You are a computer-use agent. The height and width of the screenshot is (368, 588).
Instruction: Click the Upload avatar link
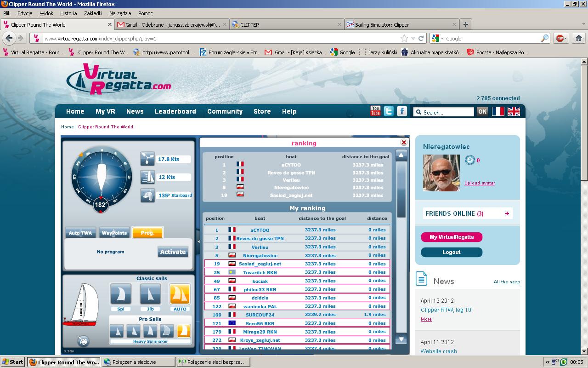[x=479, y=183]
